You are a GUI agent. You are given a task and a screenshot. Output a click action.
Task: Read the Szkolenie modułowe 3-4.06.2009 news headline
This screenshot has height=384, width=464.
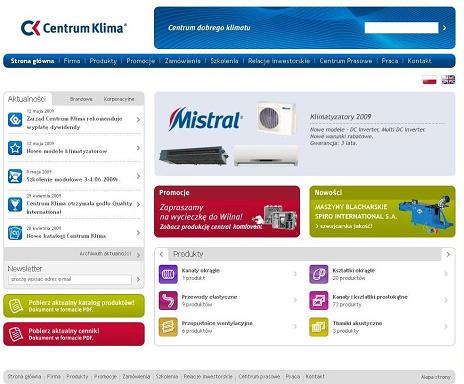click(73, 179)
